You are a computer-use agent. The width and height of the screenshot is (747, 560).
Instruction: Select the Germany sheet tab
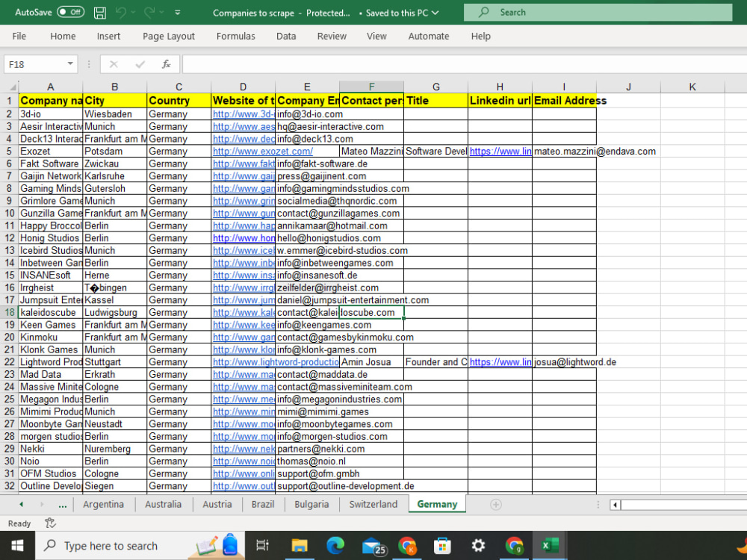[x=437, y=504]
